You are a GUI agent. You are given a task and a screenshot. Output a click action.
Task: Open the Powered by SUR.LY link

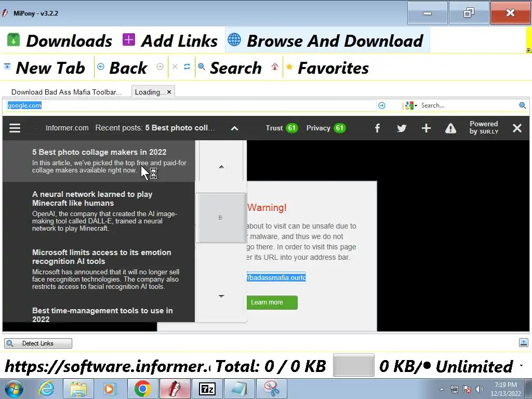pyautogui.click(x=484, y=128)
